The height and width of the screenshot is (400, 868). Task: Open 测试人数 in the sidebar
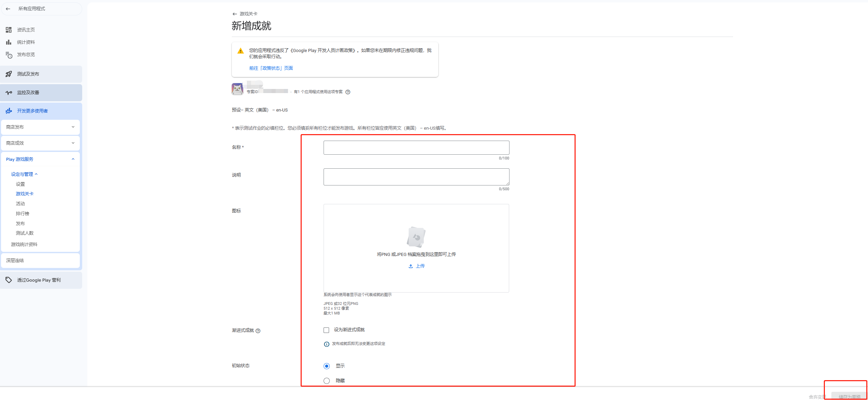click(x=25, y=233)
